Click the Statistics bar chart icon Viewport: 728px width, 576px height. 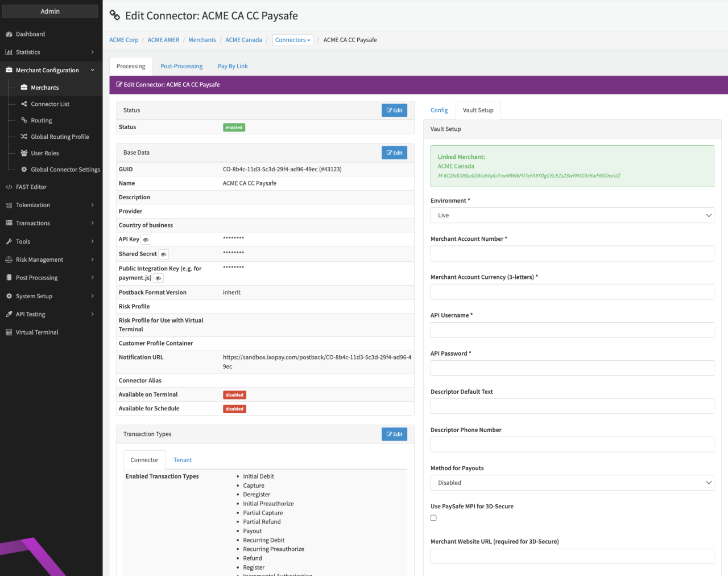click(x=9, y=52)
